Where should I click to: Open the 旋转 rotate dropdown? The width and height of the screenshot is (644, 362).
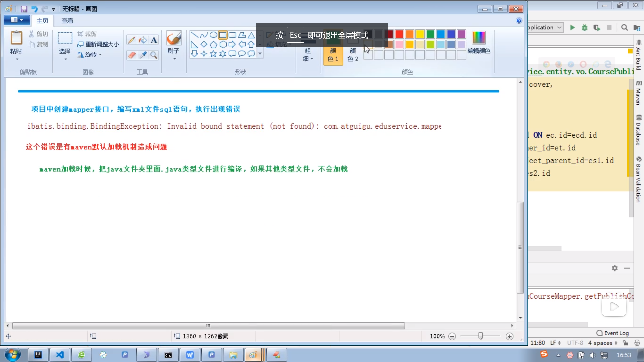pyautogui.click(x=91, y=54)
